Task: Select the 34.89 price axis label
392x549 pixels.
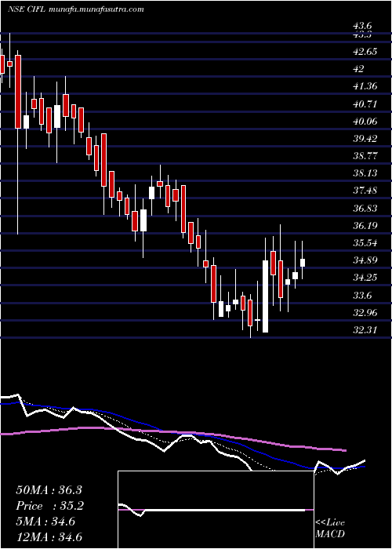Action: point(365,260)
